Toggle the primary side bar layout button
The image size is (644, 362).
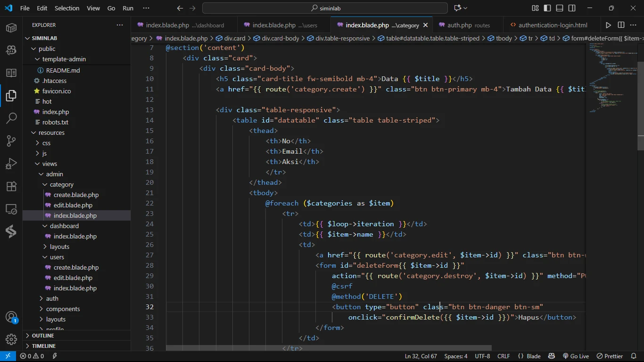[547, 8]
